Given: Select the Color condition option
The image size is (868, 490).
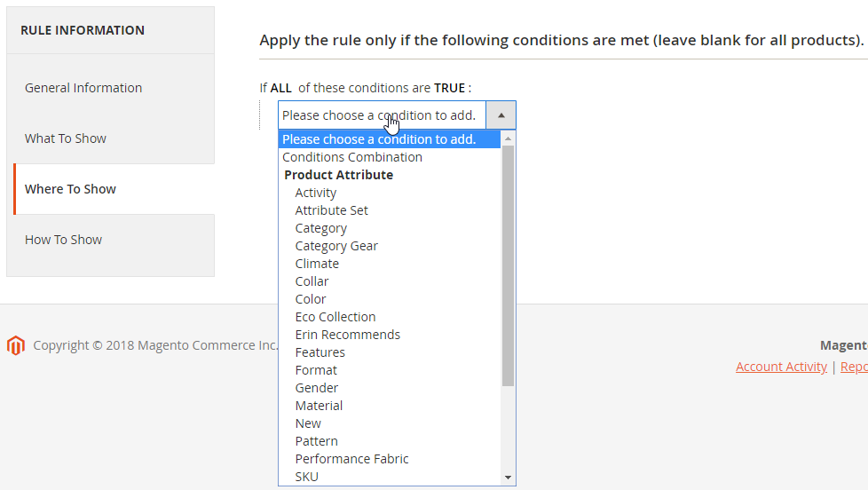Looking at the screenshot, I should tap(311, 299).
